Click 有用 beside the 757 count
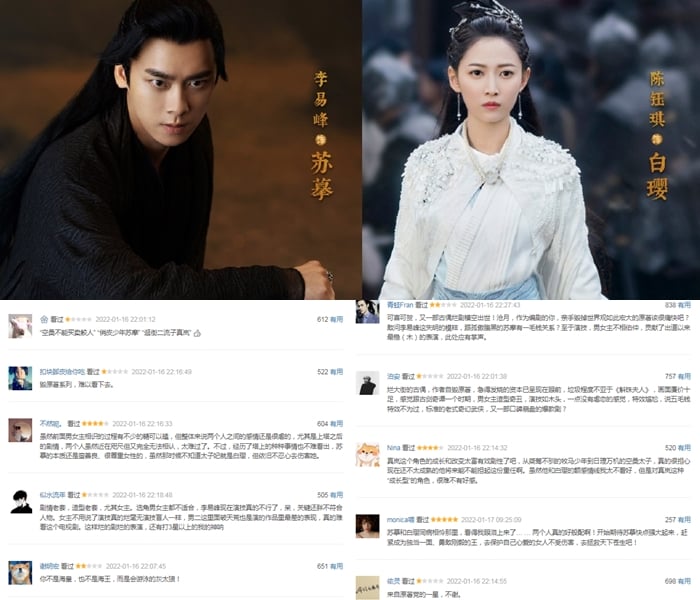700x600 pixels. [684, 376]
